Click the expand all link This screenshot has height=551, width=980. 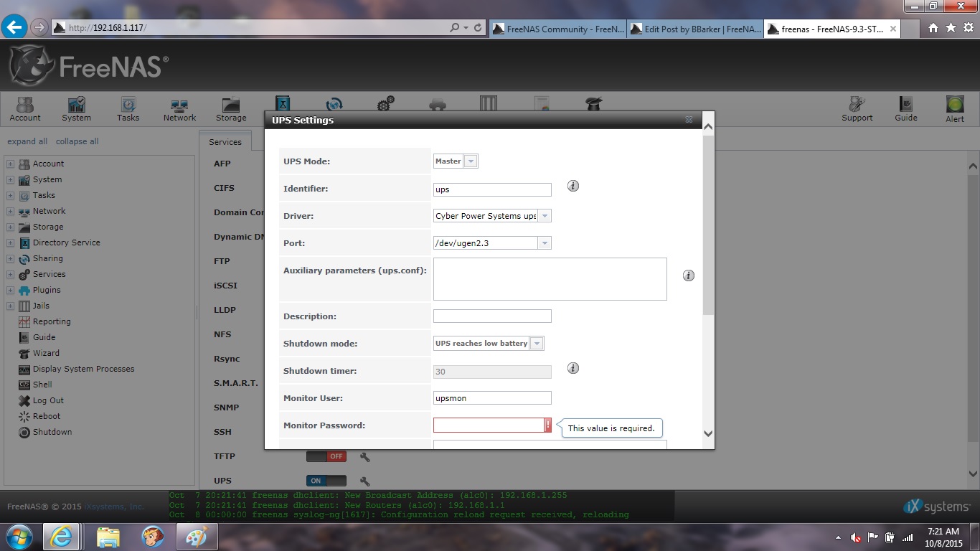pyautogui.click(x=27, y=141)
